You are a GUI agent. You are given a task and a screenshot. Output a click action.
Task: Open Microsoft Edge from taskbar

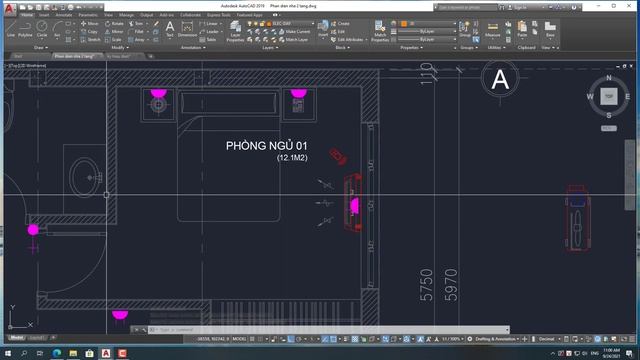(x=57, y=353)
